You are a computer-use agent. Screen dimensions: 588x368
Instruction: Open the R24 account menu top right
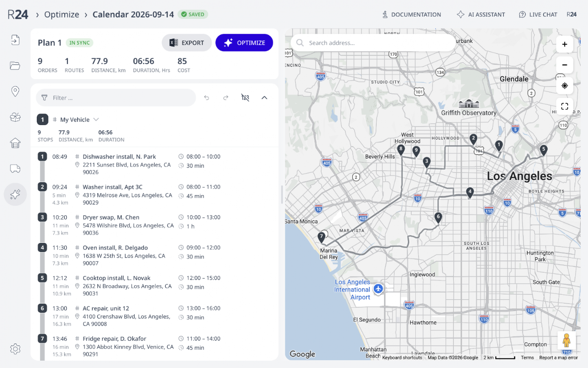(571, 15)
